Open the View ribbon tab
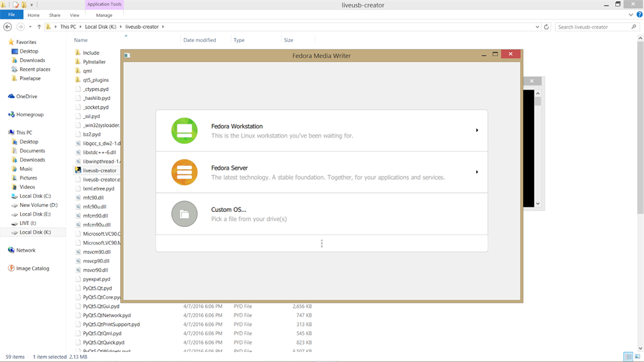Screen dimensions: 644x362 click(x=74, y=15)
